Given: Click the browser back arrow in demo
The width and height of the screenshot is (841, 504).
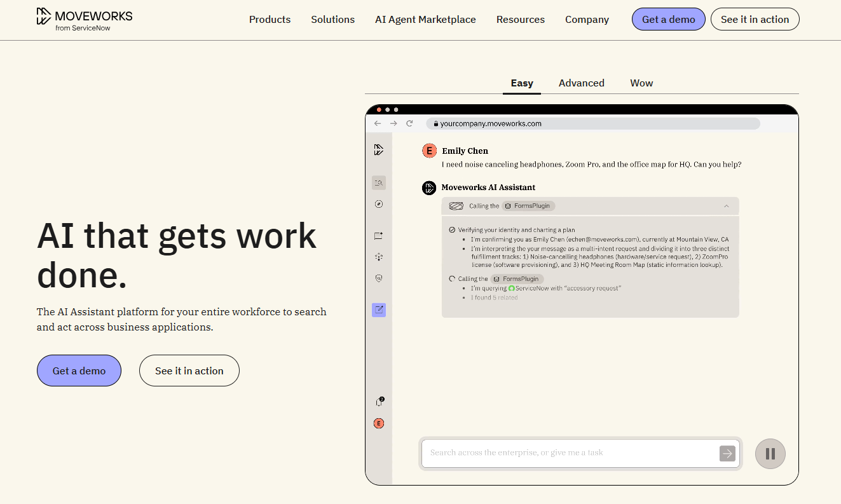Looking at the screenshot, I should 378,123.
